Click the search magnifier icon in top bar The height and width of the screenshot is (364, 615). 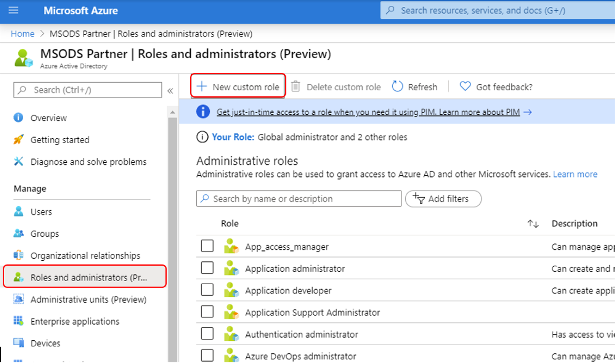point(390,10)
